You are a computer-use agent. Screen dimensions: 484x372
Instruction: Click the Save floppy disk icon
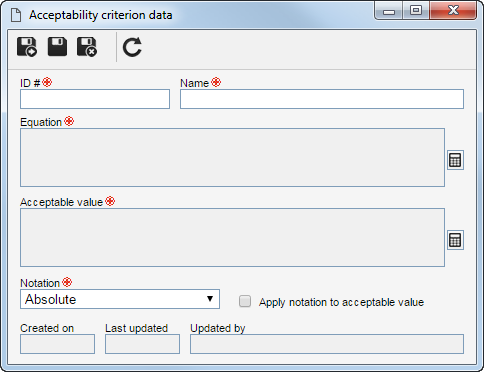click(x=57, y=47)
